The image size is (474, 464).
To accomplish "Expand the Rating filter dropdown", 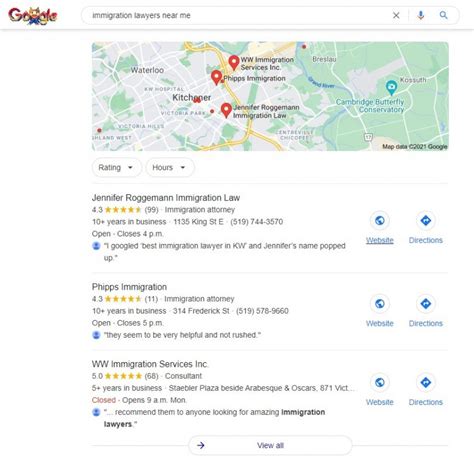I will click(x=116, y=167).
